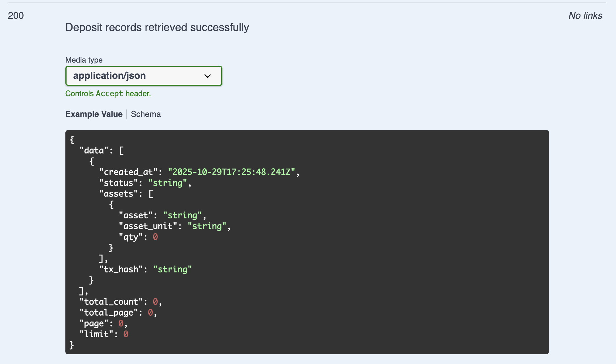Click the Media type label
The image size is (616, 364).
pos(84,60)
